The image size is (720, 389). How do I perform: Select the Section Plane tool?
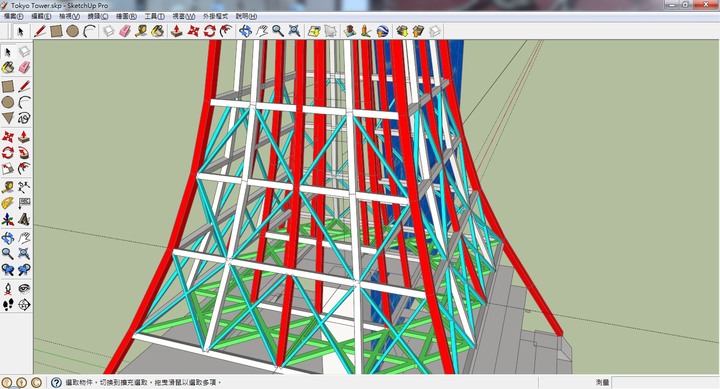pos(24,304)
